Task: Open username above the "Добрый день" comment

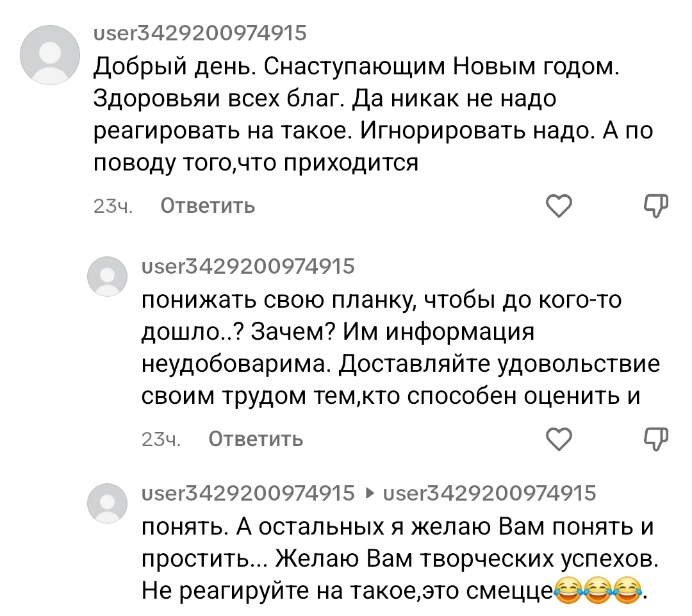Action: pyautogui.click(x=200, y=33)
